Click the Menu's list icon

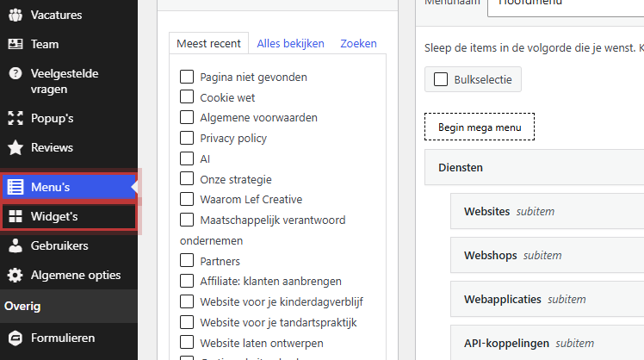[15, 187]
